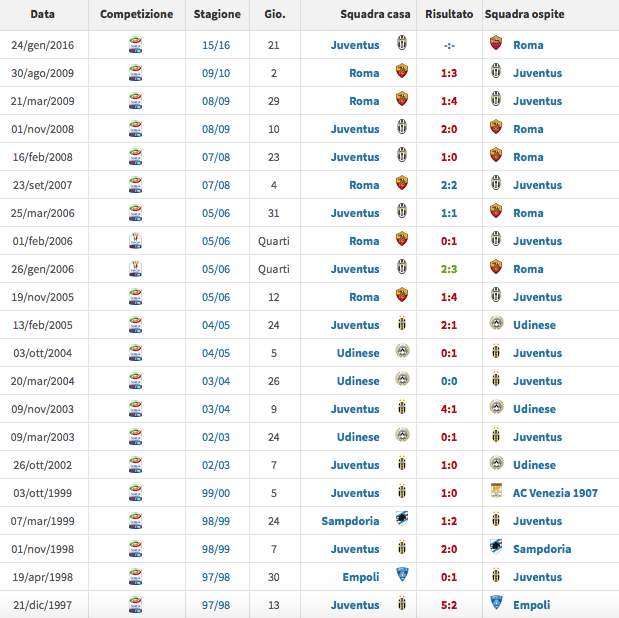Viewport: 619px width, 618px height.
Task: Click Juventus crest in 01/nov/2008 row
Action: 401,129
